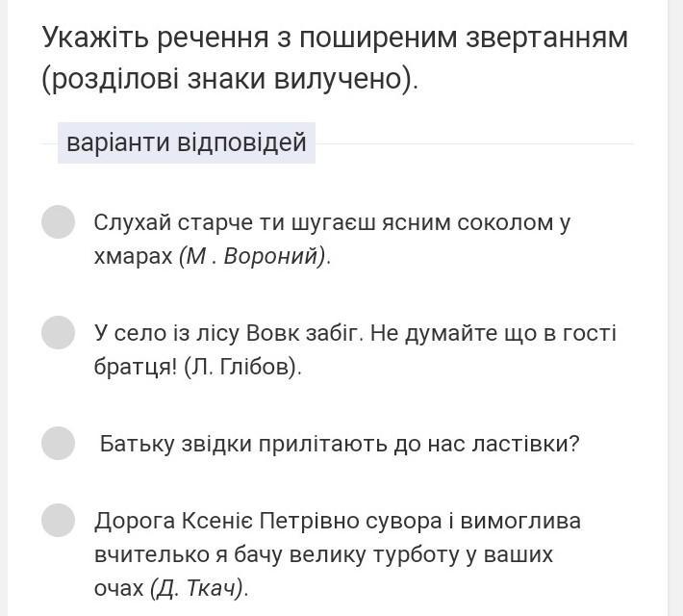Pick the radio button for "Дорога Ксеніє Петрівно"
Viewport: 683px width, 616px height.
coord(59,521)
